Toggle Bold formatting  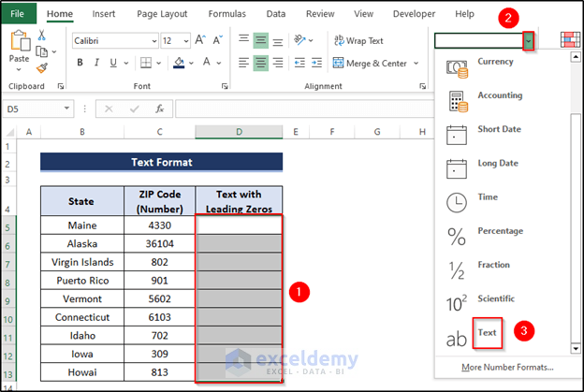pyautogui.click(x=80, y=63)
